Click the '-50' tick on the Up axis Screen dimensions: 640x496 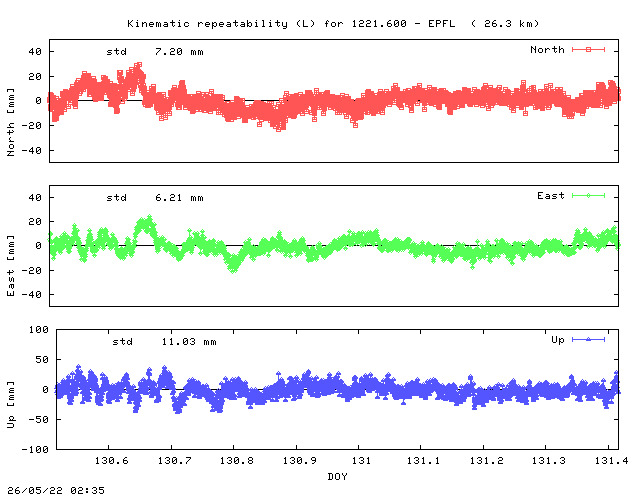coord(38,420)
